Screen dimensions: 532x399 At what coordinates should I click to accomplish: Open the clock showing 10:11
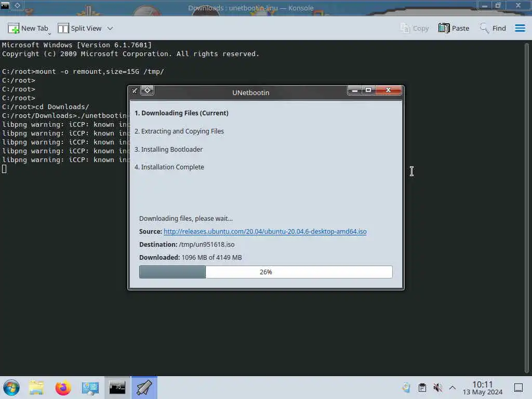point(483,388)
